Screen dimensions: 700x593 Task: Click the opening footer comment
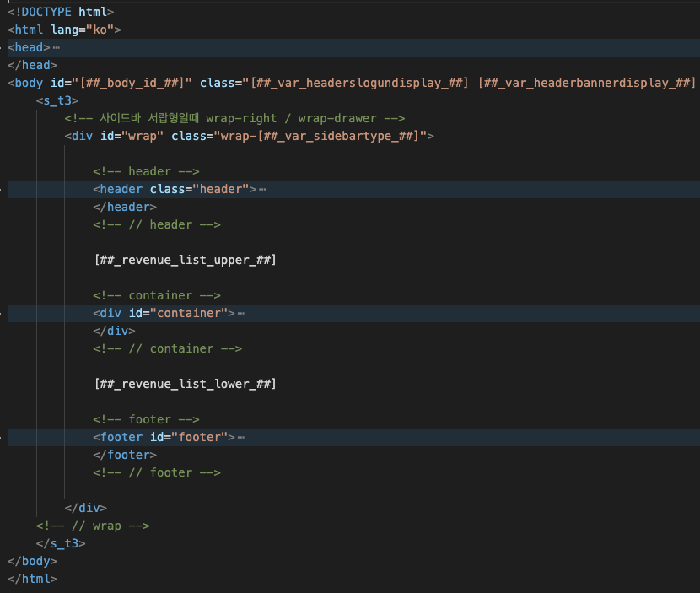click(146, 420)
